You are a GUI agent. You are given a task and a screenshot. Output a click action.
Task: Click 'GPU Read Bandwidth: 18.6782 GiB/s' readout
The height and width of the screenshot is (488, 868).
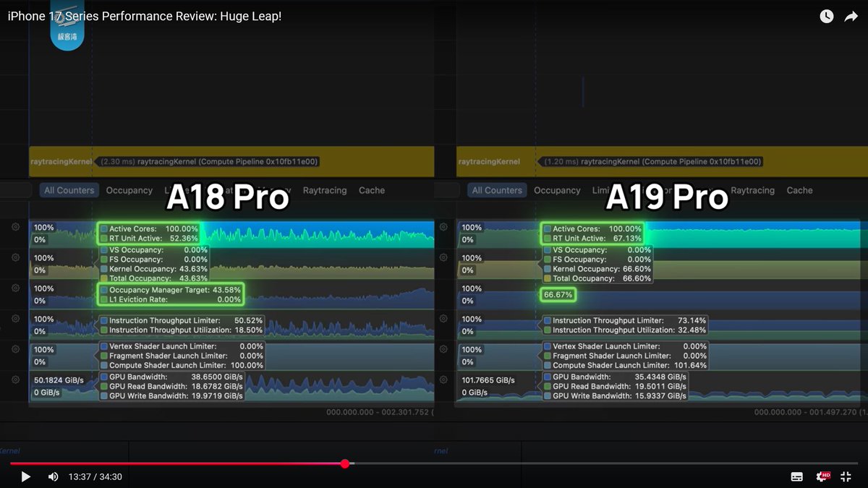point(171,386)
